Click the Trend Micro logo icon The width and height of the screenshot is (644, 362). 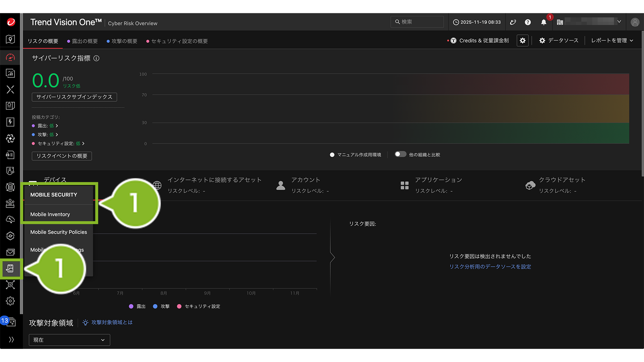(11, 22)
